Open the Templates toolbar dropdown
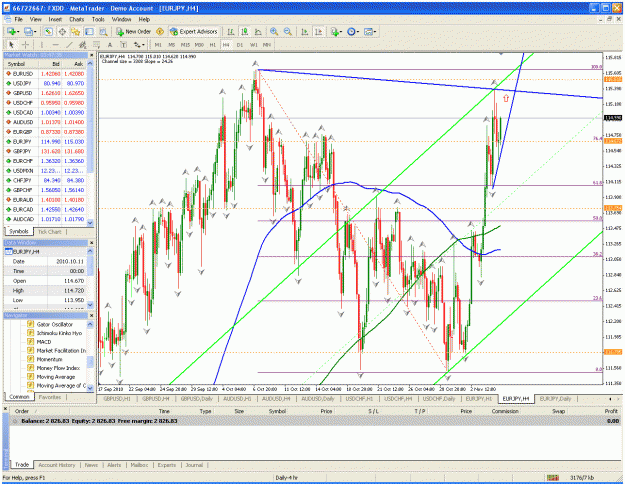 click(x=370, y=31)
